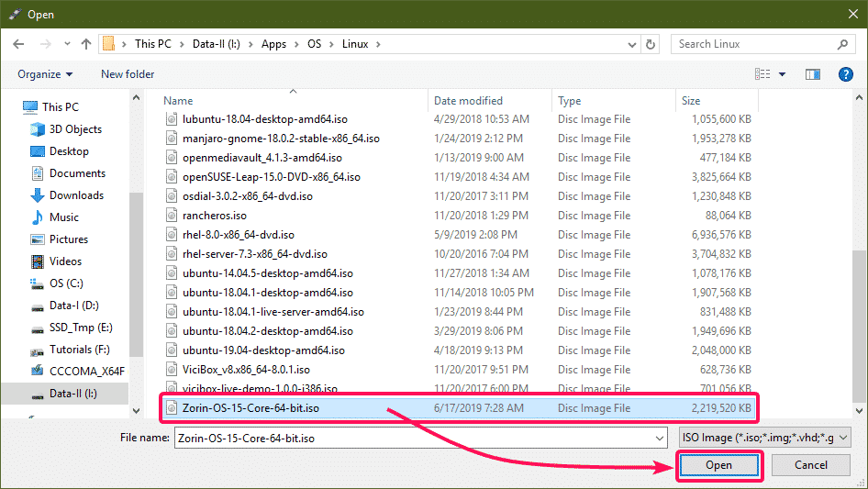Open the view options dropdown arrow
Image resolution: width=868 pixels, height=489 pixels.
[x=782, y=74]
